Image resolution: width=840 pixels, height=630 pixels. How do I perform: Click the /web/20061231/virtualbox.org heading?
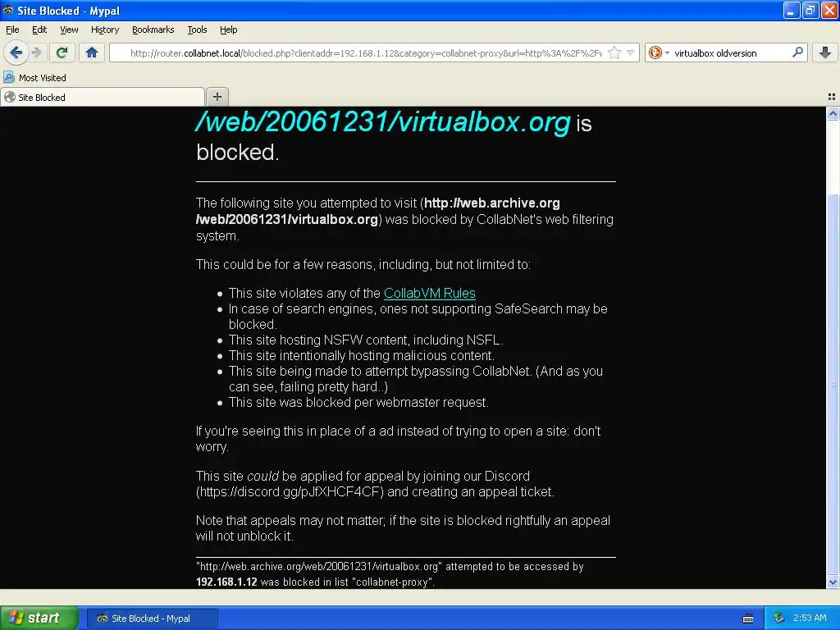point(383,121)
